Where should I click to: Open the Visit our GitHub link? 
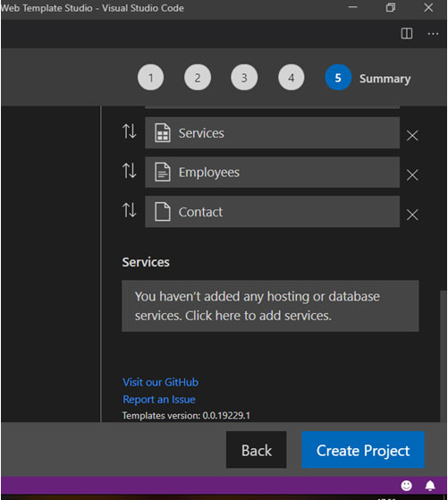point(160,382)
